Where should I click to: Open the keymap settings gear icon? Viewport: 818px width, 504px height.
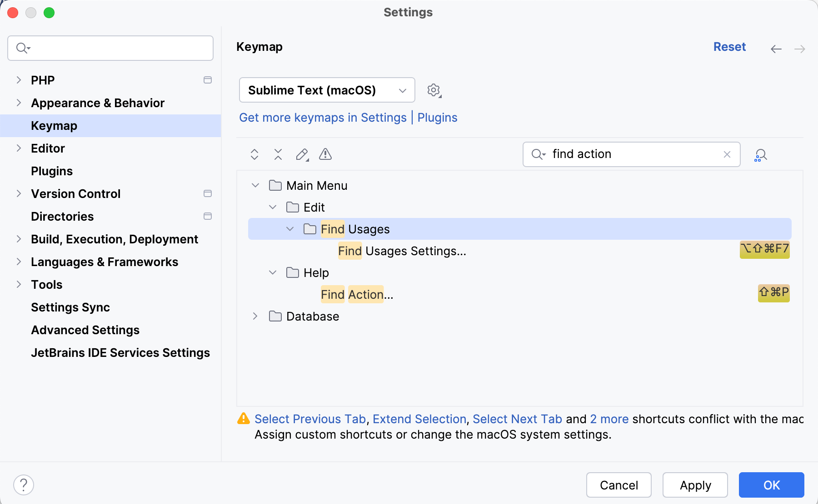pyautogui.click(x=434, y=90)
